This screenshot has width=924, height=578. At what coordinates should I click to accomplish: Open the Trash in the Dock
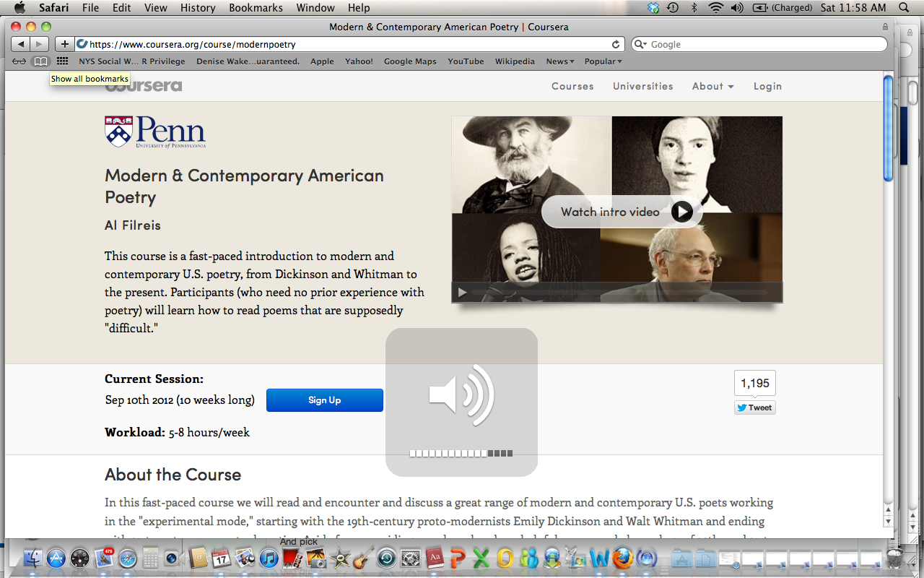tap(894, 558)
